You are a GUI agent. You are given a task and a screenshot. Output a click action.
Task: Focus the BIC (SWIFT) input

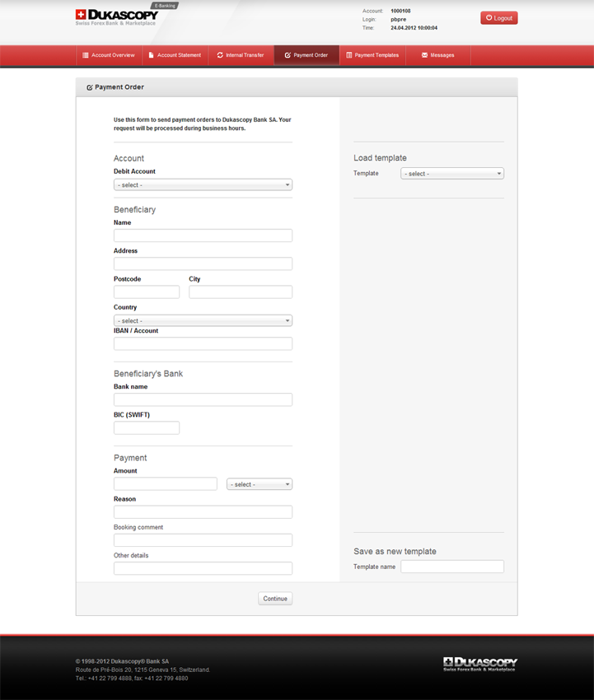coord(147,427)
